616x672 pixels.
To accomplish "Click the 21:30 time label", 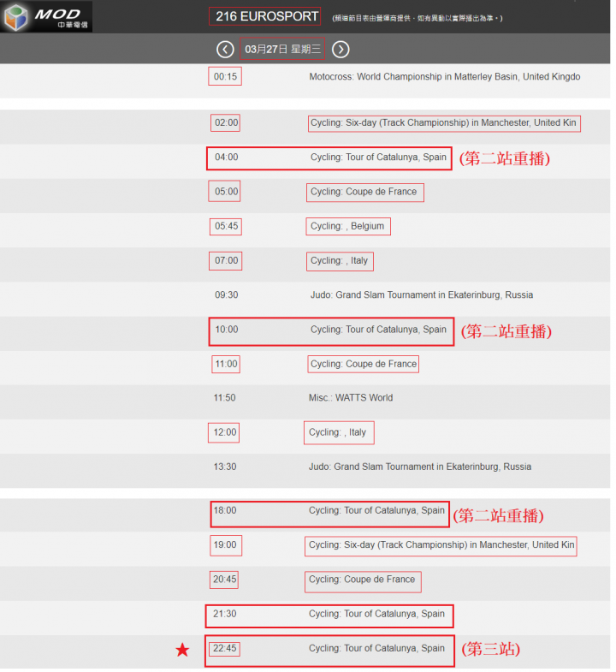I will point(224,614).
